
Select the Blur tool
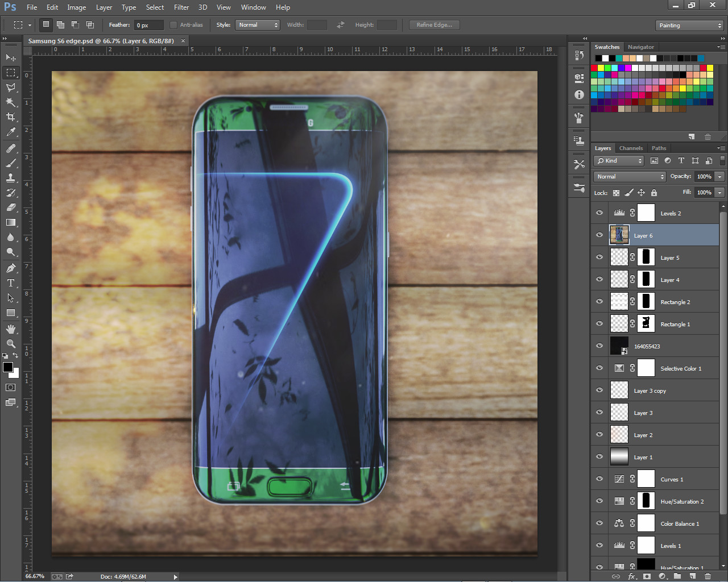tap(11, 237)
